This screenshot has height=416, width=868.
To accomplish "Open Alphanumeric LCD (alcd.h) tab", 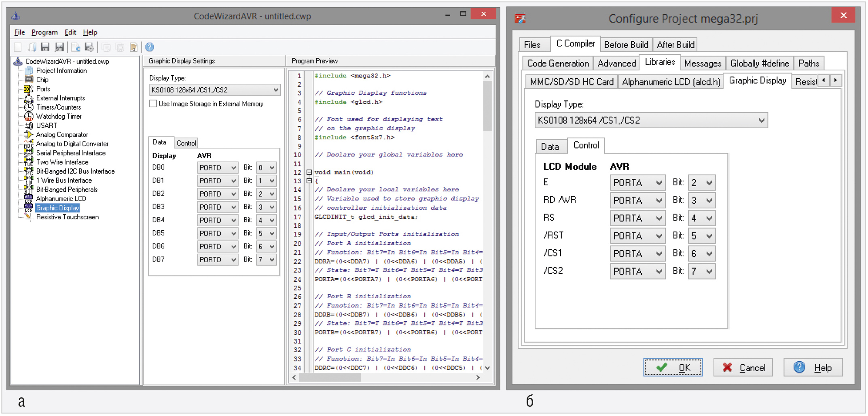I will 671,82.
